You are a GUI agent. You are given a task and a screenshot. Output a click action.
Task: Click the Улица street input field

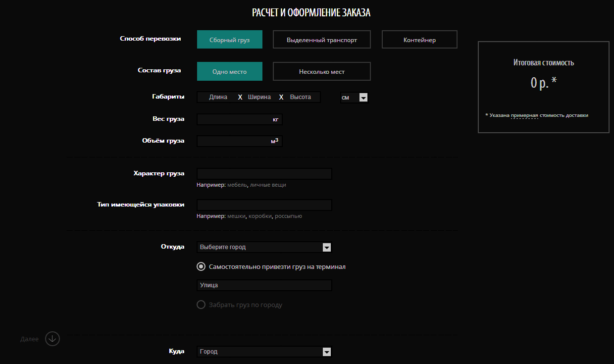(x=264, y=285)
